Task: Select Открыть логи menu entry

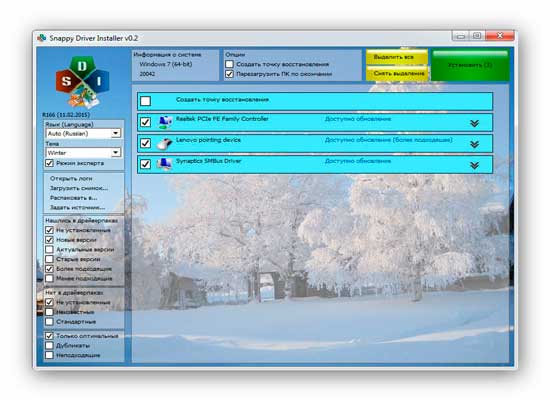Action: pyautogui.click(x=71, y=179)
